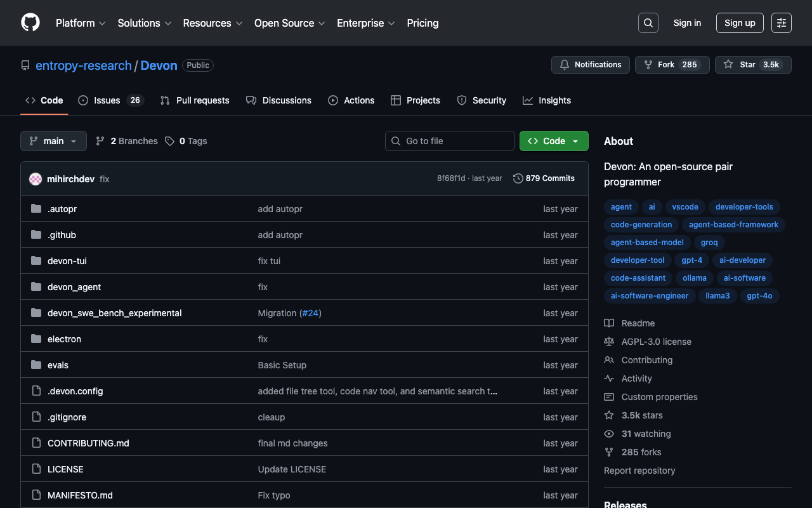Switch to the Issues tab
812x508 pixels.
110,100
